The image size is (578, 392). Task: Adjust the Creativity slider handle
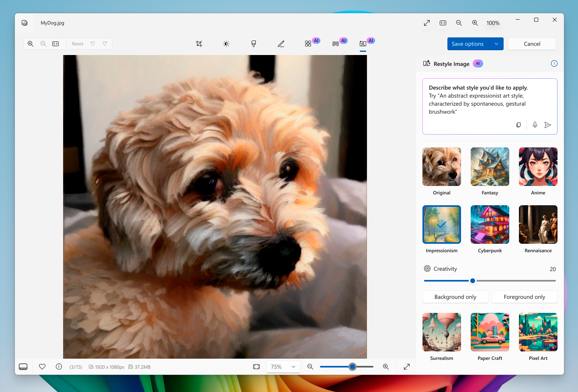[473, 281]
